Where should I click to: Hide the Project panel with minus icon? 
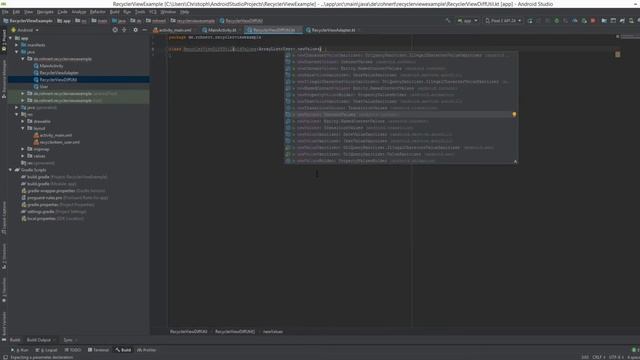pos(144,30)
